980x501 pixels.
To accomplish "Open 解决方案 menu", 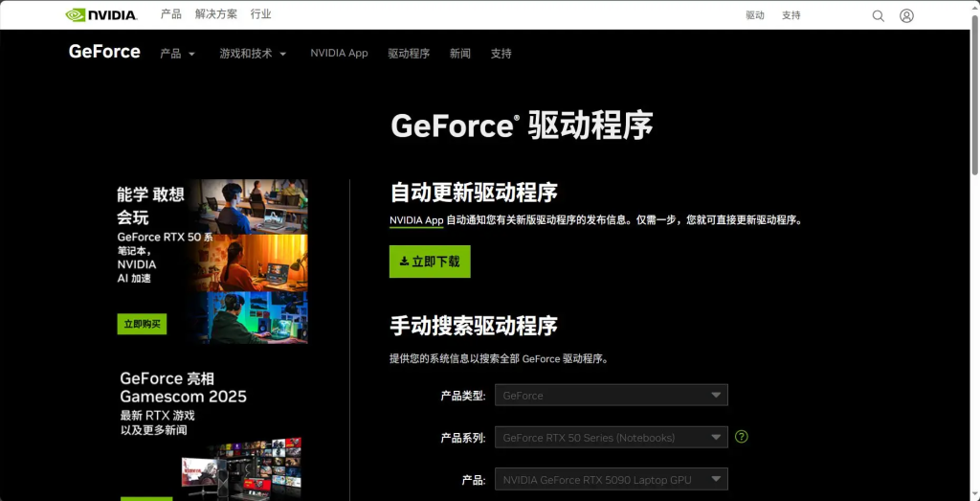I will (215, 14).
